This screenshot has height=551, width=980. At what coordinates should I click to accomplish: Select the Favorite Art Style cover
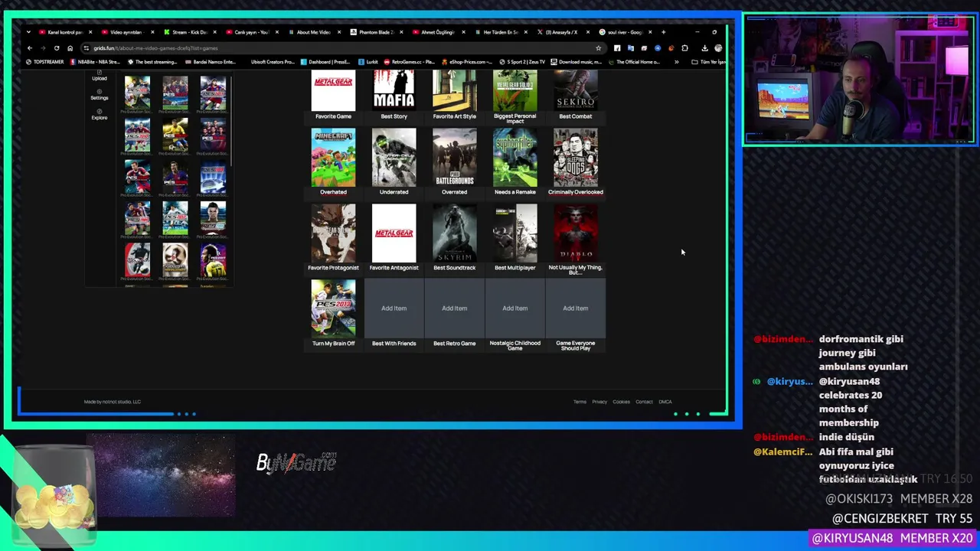454,90
